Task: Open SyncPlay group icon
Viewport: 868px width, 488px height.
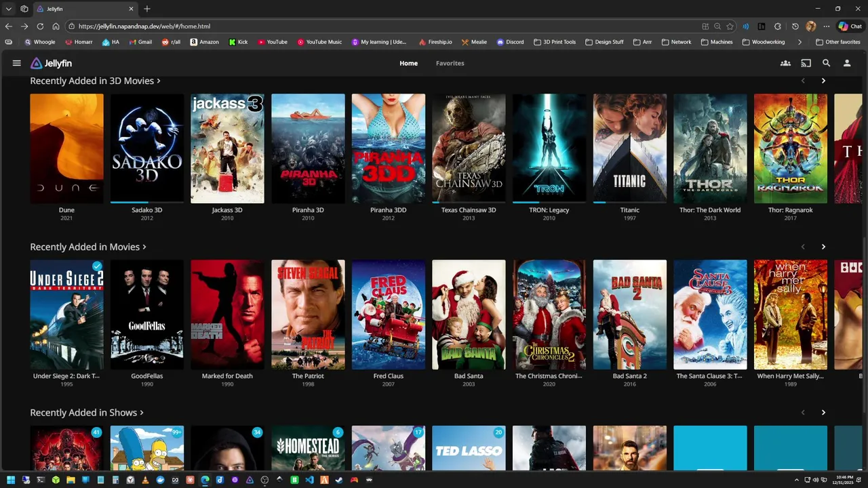Action: coord(785,63)
